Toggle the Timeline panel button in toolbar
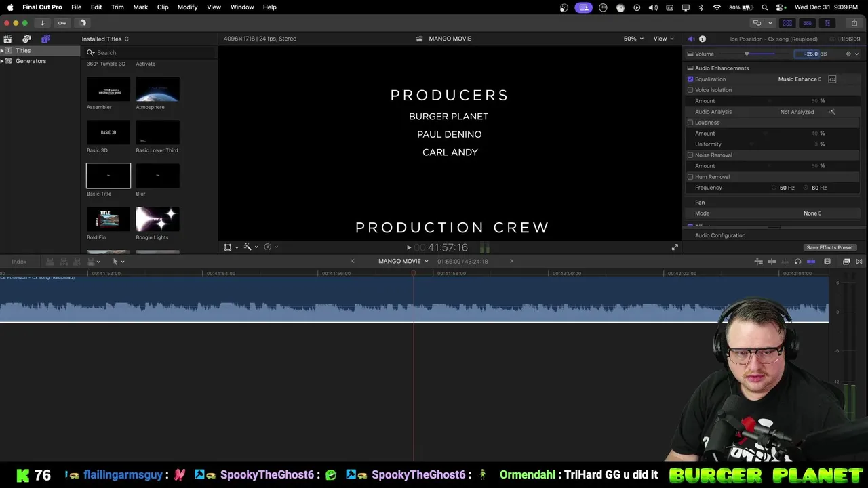868x488 pixels. click(807, 23)
